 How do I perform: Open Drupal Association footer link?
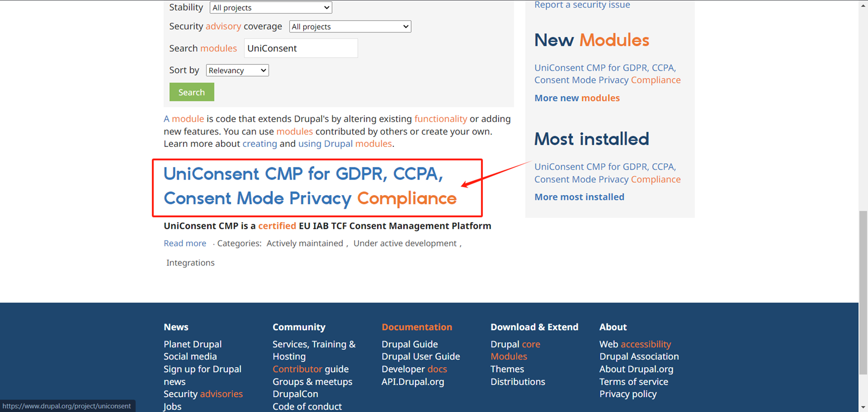coord(639,357)
